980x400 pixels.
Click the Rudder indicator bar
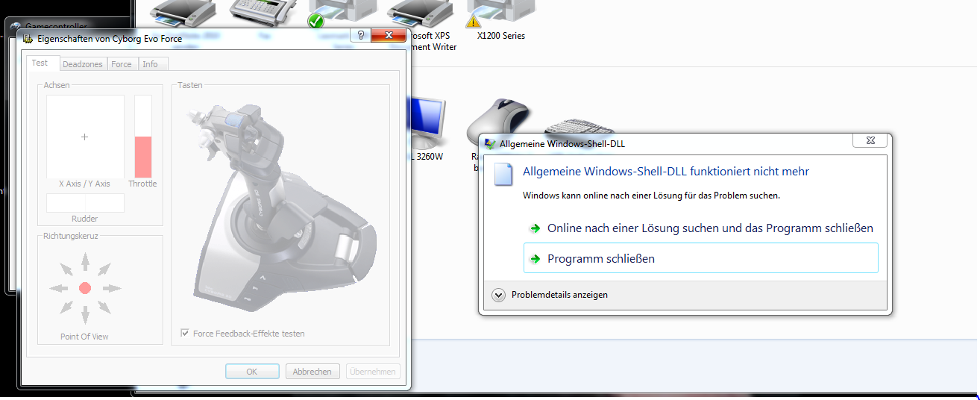pyautogui.click(x=85, y=203)
